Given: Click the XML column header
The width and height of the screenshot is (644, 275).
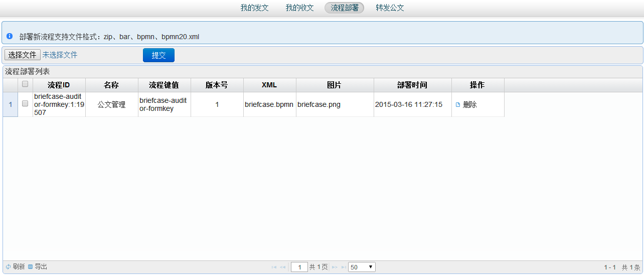Looking at the screenshot, I should coord(269,85).
